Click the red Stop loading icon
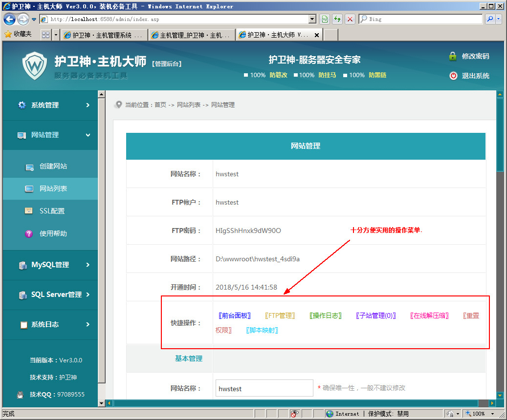507x420 pixels. click(x=350, y=19)
